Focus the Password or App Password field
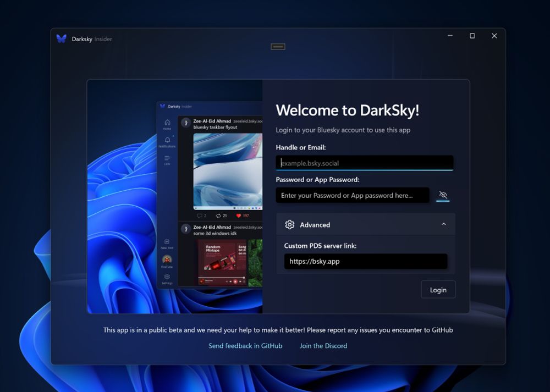This screenshot has height=392, width=550. 353,195
